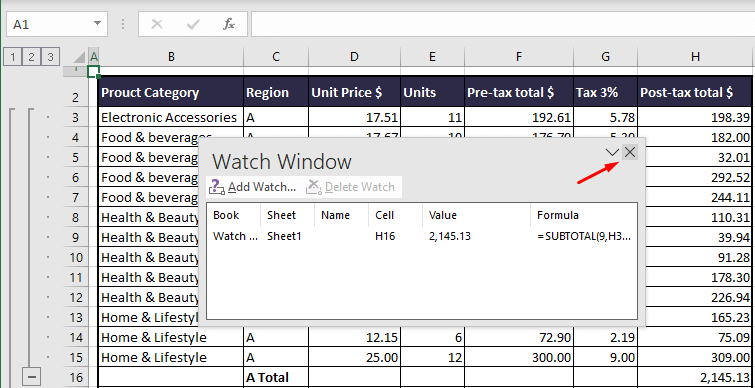Click the Prouct Category header cell
The height and width of the screenshot is (388, 755).
tap(170, 92)
